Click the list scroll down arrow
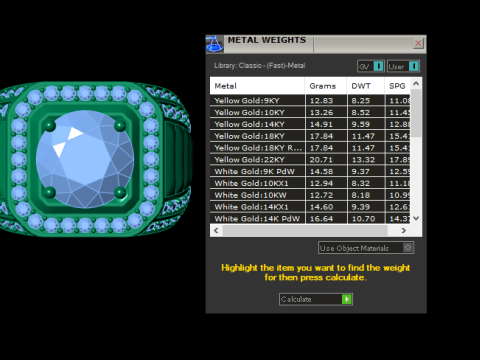Viewport: 480px width, 360px height. coord(416,218)
